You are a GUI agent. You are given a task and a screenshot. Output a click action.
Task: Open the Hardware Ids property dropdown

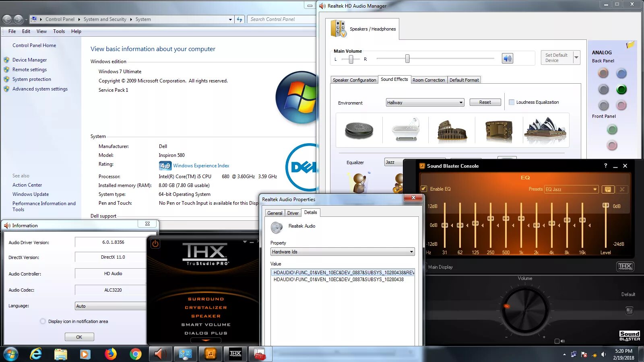click(x=343, y=252)
